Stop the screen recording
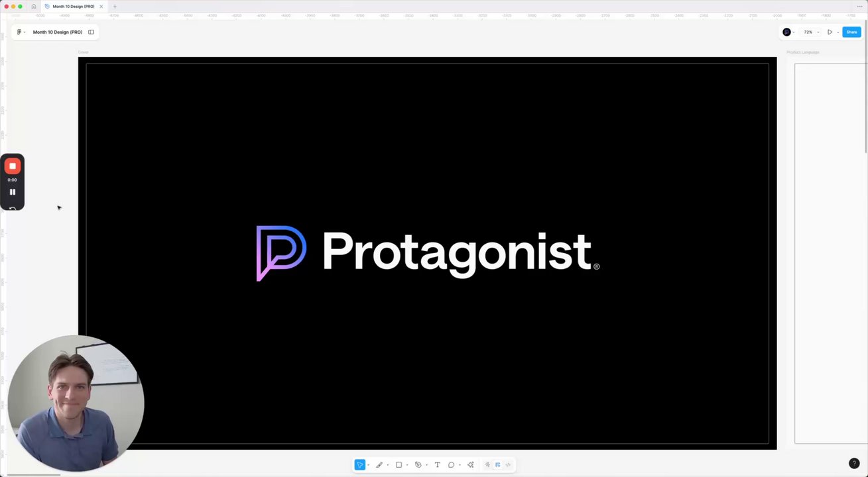Screen dimensions: 868x477 13,166
